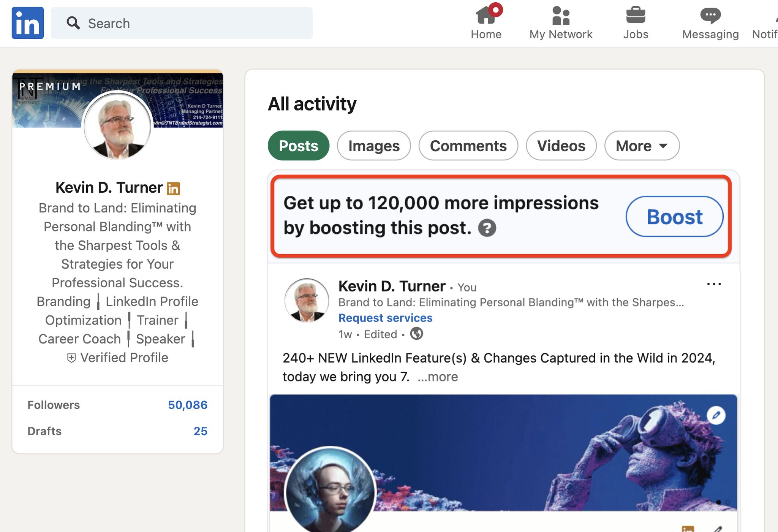Expand the More filter dropdown
Screen dimensions: 778x532
tap(642, 146)
